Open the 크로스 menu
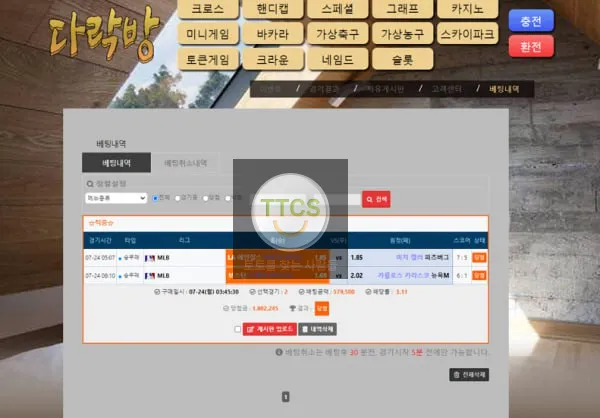The height and width of the screenshot is (418, 600). tap(208, 9)
